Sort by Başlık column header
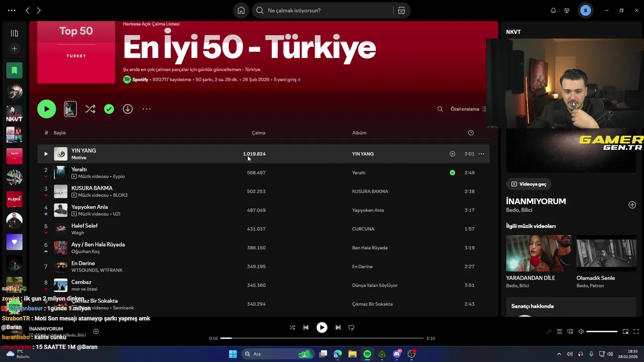This screenshot has width=644, height=362. tap(60, 133)
